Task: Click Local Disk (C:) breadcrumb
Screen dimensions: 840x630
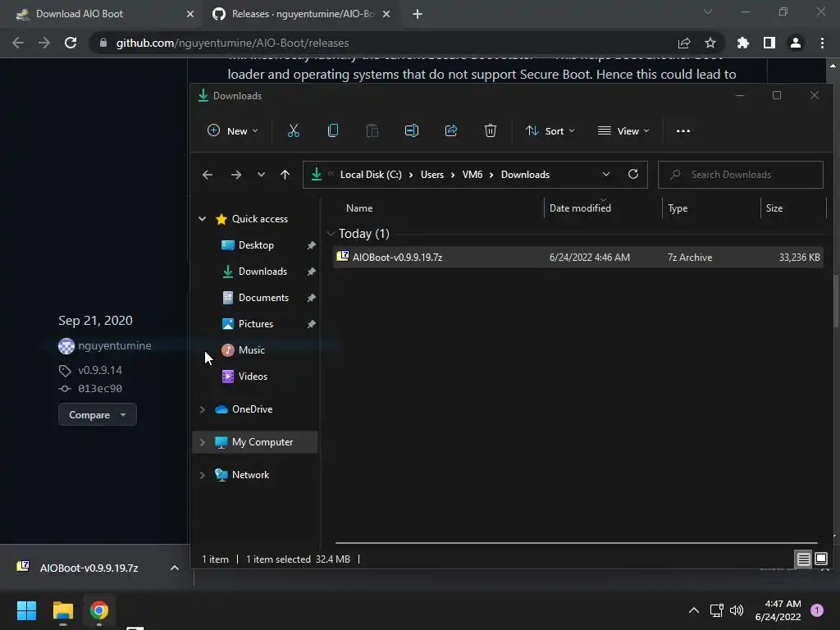Action: [x=371, y=175]
